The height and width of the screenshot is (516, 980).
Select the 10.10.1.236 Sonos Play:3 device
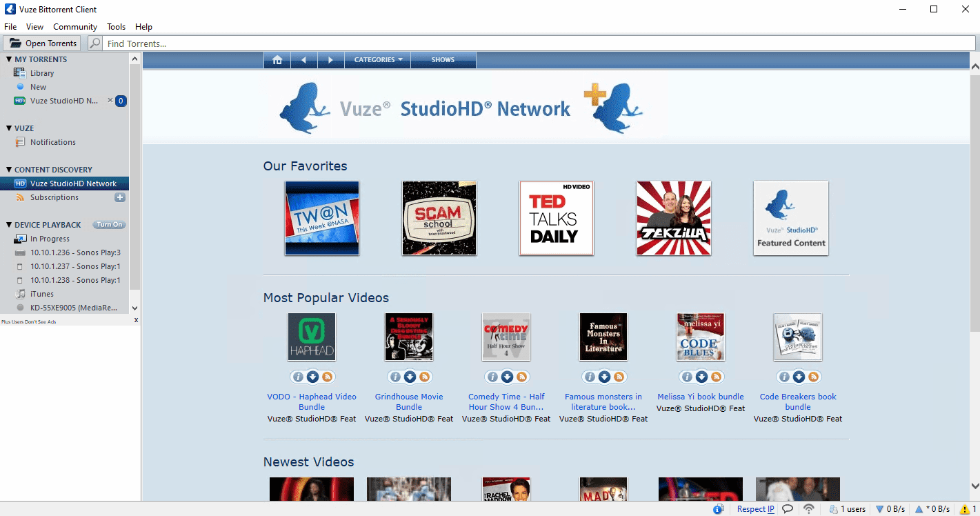(64, 252)
